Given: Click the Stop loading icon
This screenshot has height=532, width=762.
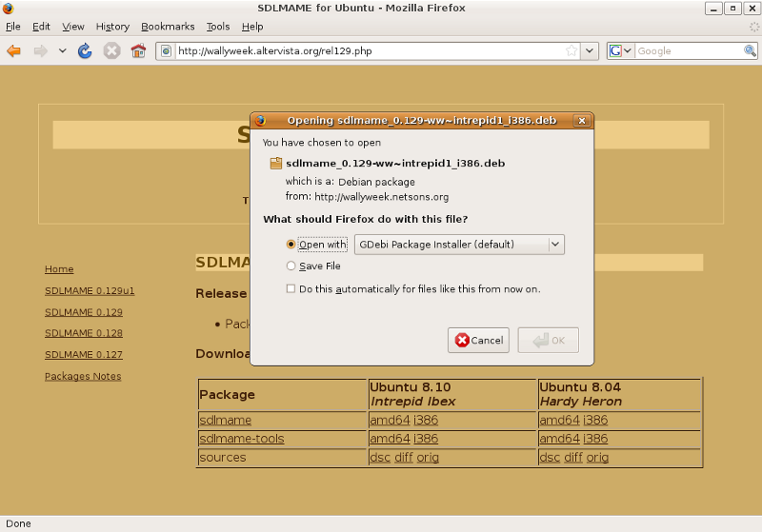Looking at the screenshot, I should point(111,50).
